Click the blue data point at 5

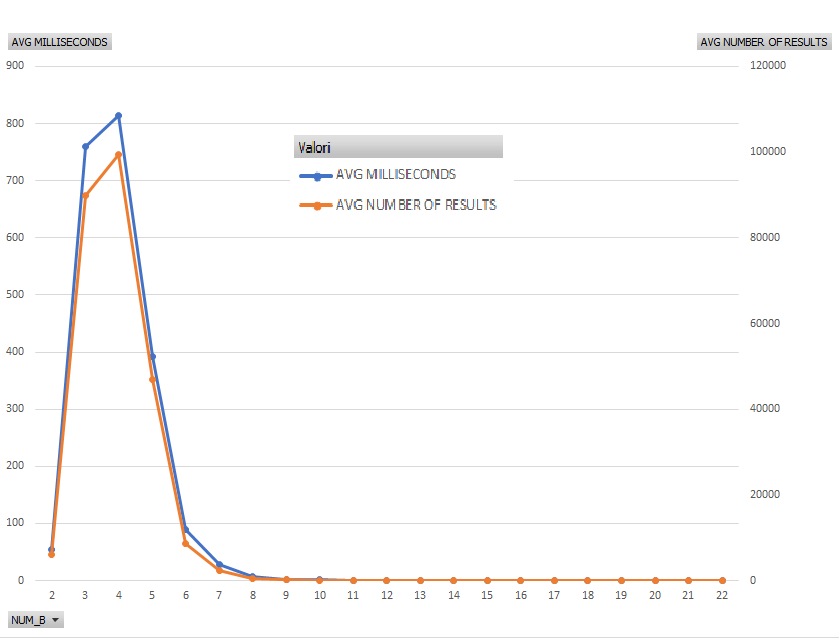[152, 356]
